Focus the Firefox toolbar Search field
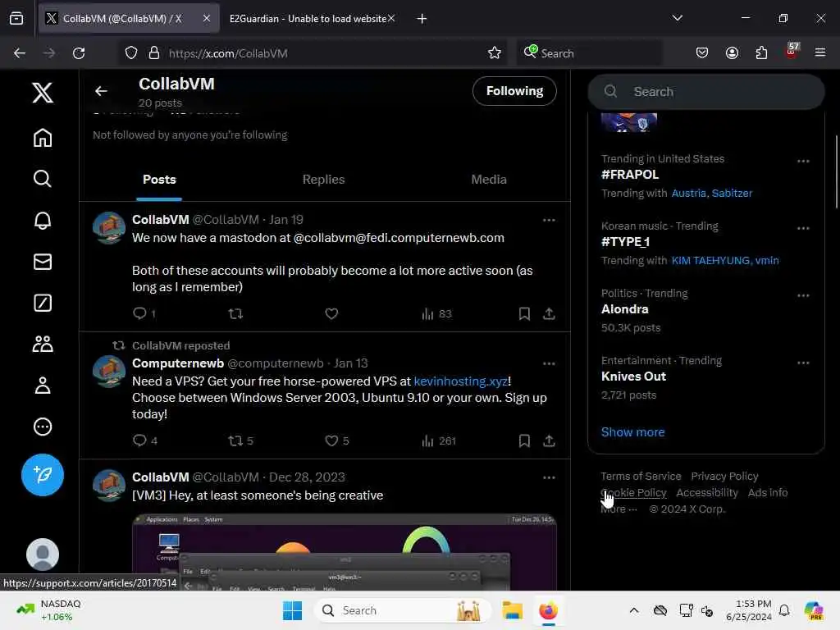Screen dimensions: 840x630 (589, 53)
